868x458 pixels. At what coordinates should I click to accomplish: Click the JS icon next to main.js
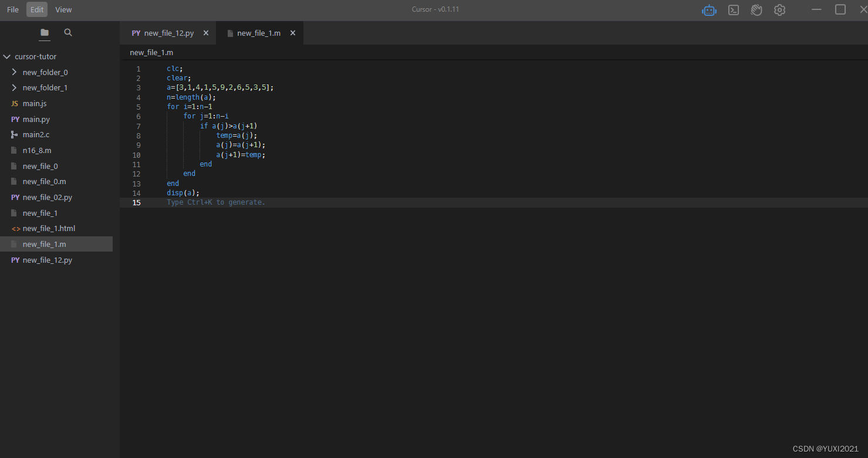15,103
